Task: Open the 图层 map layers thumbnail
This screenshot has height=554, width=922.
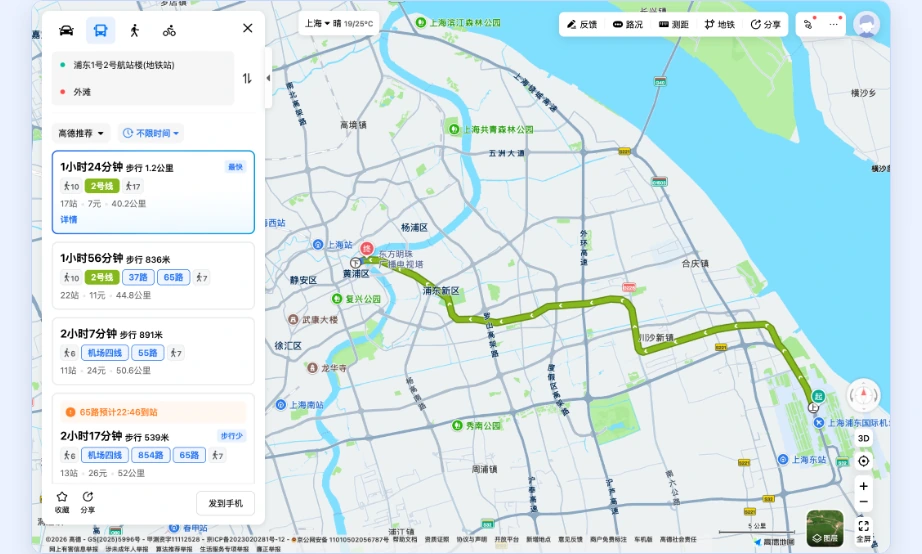Action: coord(825,528)
